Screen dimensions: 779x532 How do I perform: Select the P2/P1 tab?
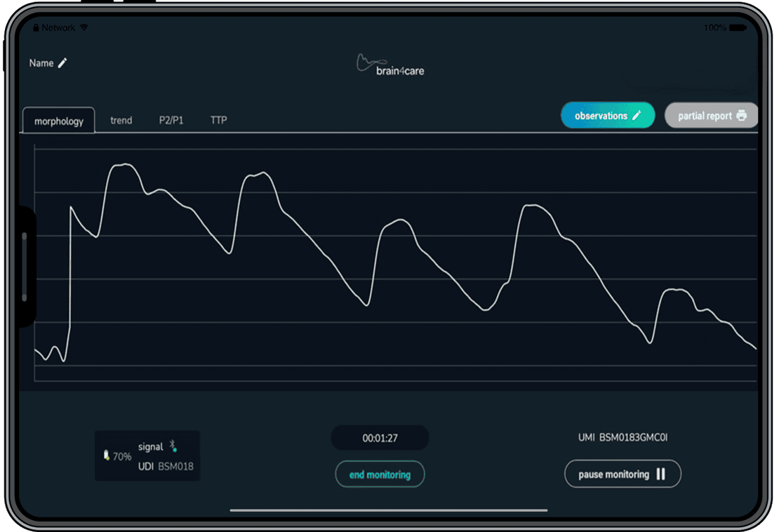[171, 120]
